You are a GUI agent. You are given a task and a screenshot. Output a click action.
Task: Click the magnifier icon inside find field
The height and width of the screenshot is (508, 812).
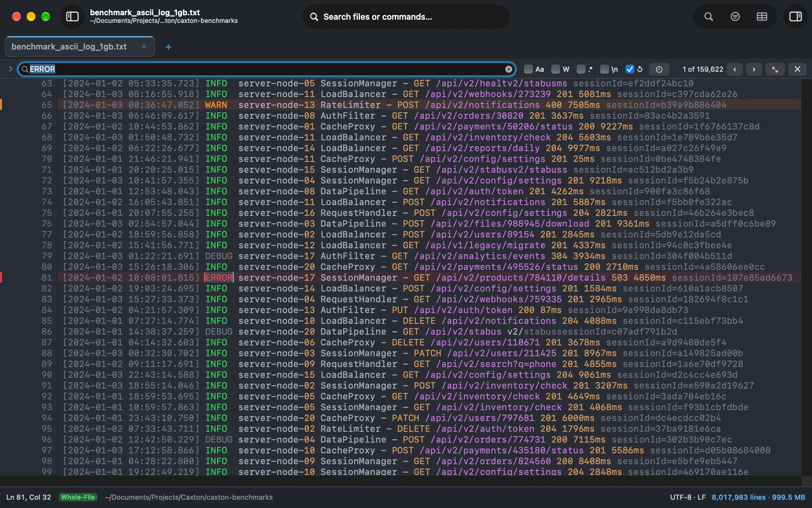[25, 69]
